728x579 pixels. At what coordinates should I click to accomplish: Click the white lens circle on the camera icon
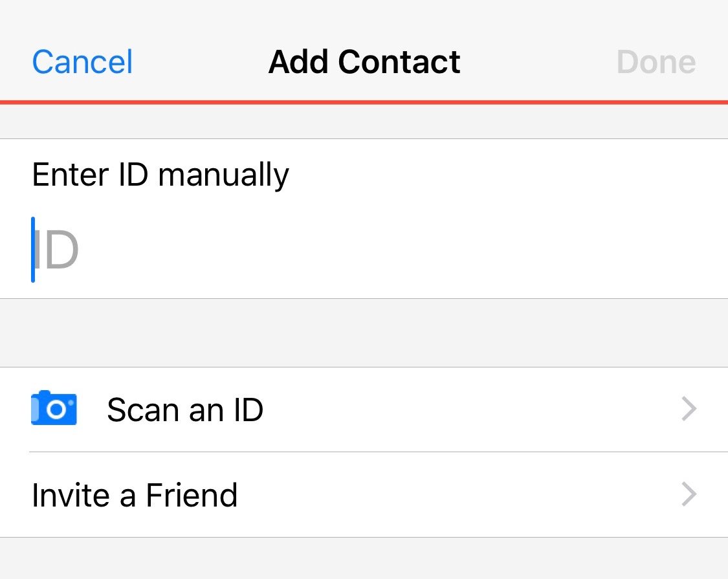[57, 410]
